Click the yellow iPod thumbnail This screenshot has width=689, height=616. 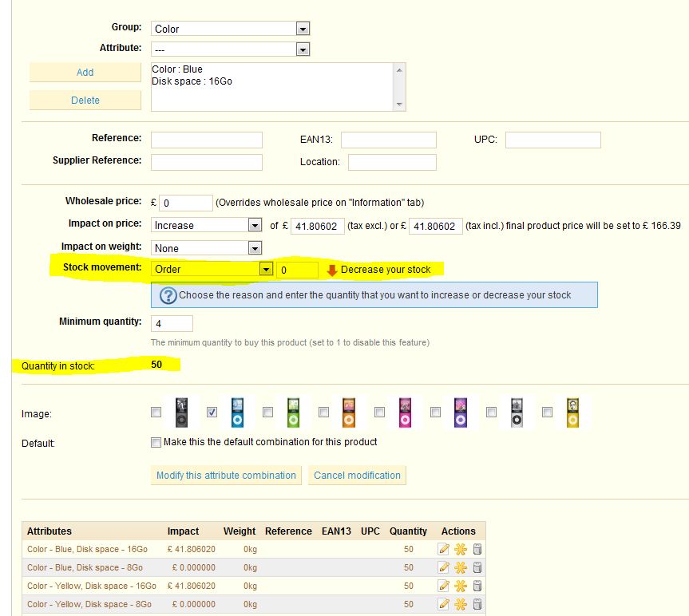(x=572, y=413)
